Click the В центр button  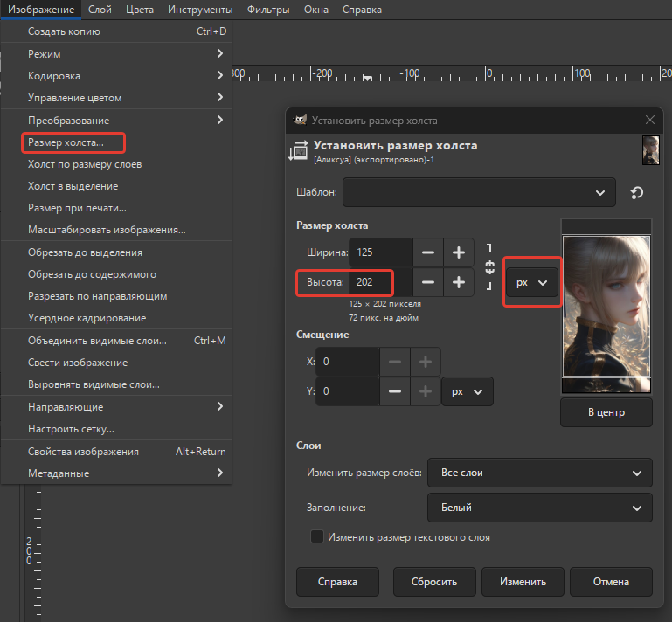pyautogui.click(x=606, y=411)
